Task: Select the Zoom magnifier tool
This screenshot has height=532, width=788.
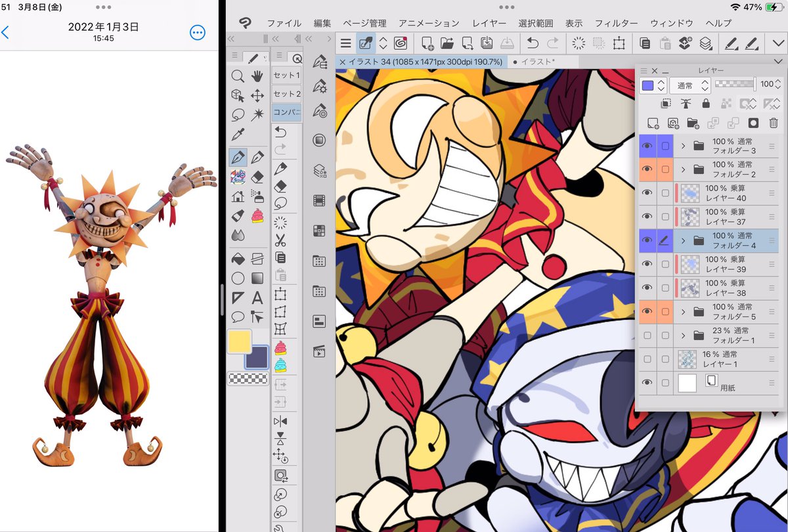Action: (238, 77)
